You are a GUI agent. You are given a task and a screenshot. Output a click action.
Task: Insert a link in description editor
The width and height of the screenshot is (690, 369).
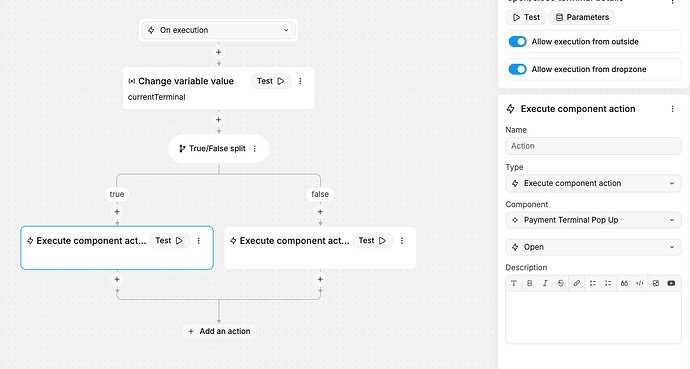[x=576, y=283]
